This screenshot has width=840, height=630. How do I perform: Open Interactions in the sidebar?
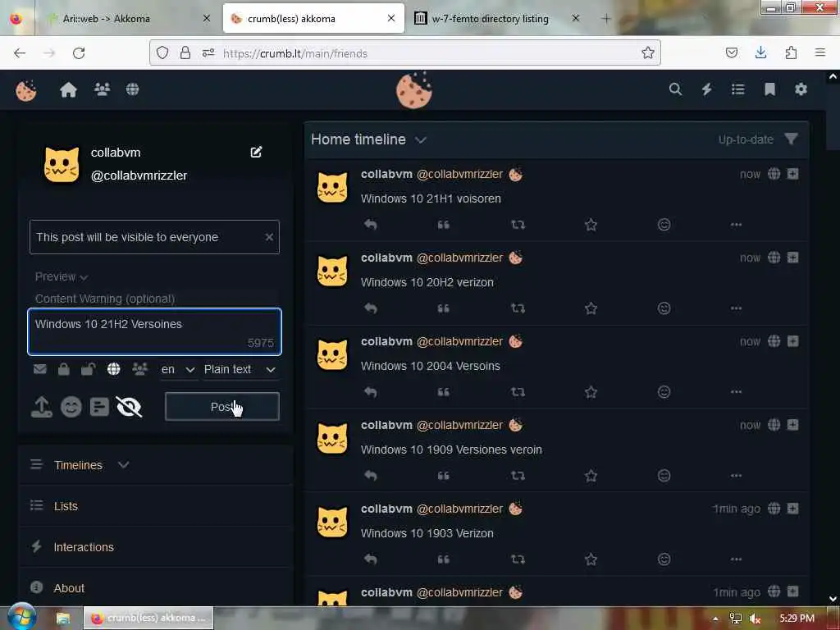tap(84, 547)
